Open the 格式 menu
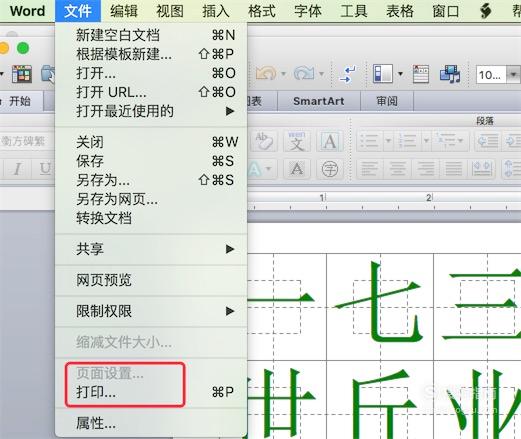Screen dimensions: 521x439 pyautogui.click(x=262, y=11)
